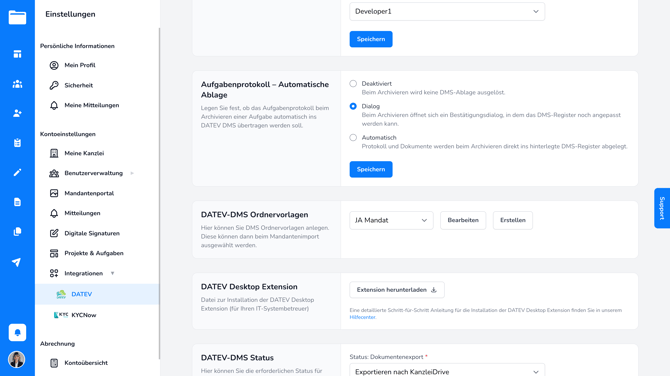Open Digitale Signaturen settings page
The width and height of the screenshot is (670, 376).
pyautogui.click(x=92, y=233)
